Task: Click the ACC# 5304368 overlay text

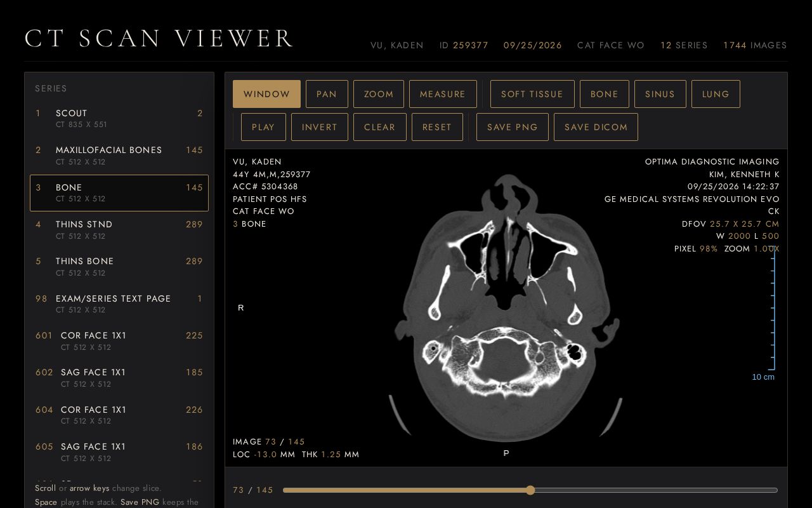Action: (x=265, y=187)
